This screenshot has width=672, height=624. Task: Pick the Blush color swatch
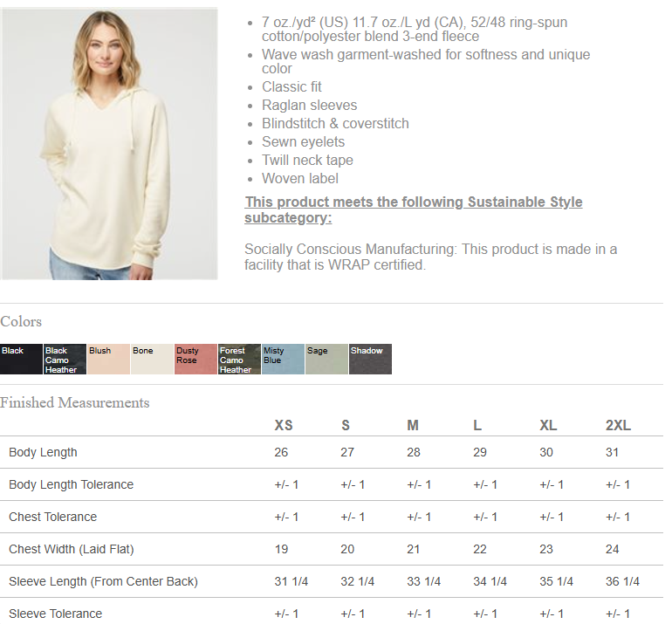click(x=108, y=359)
